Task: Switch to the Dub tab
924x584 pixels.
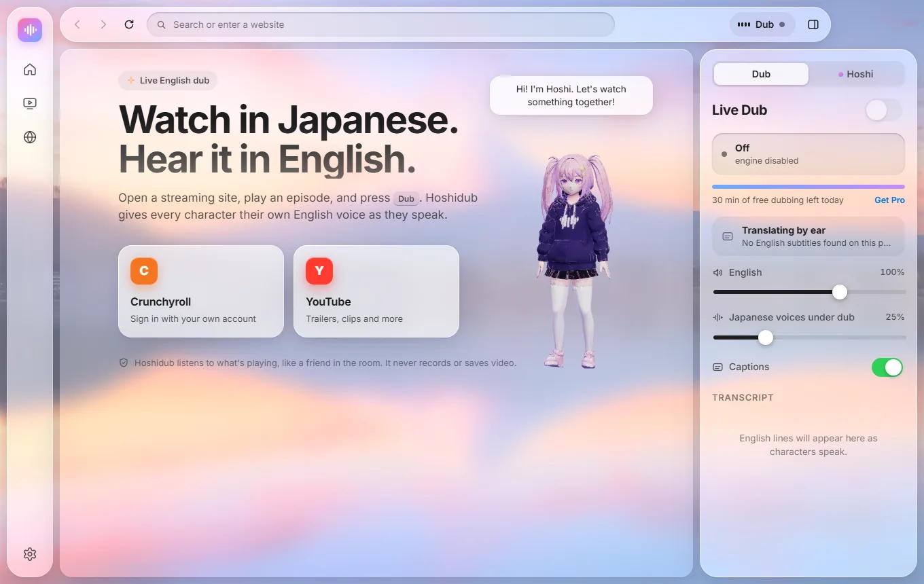Action: coord(761,74)
